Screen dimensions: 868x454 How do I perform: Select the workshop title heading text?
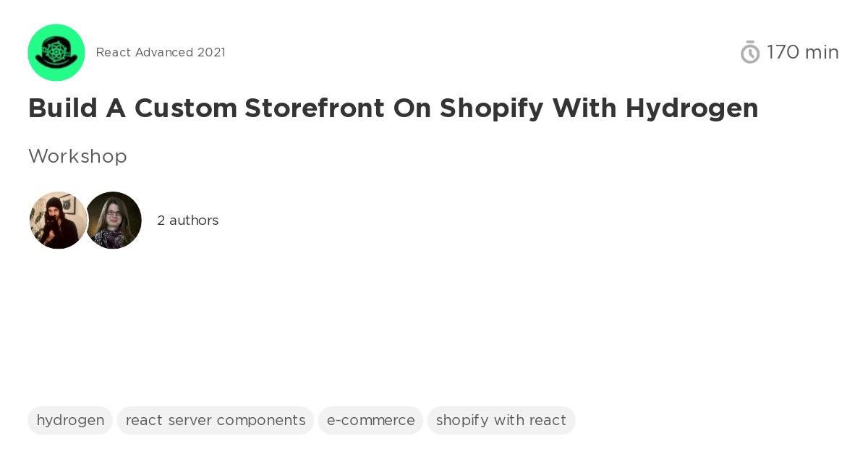coord(393,108)
